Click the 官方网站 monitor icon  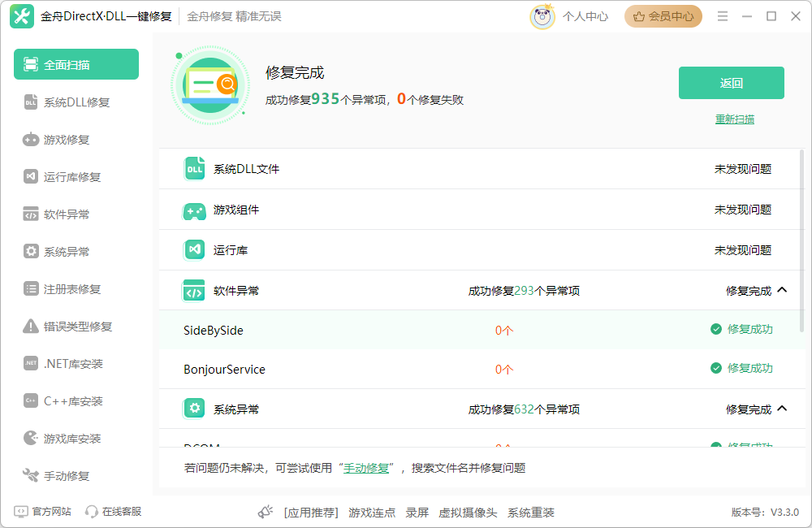coord(21,512)
